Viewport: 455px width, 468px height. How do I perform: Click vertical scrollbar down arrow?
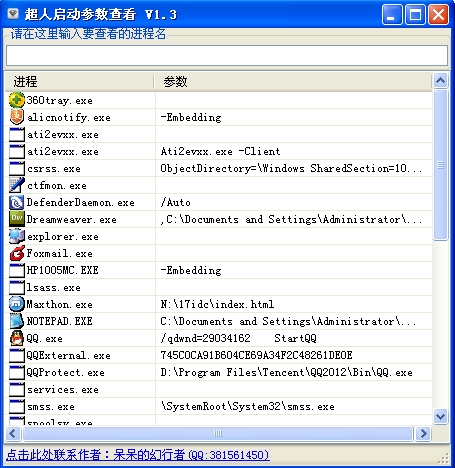[441, 416]
